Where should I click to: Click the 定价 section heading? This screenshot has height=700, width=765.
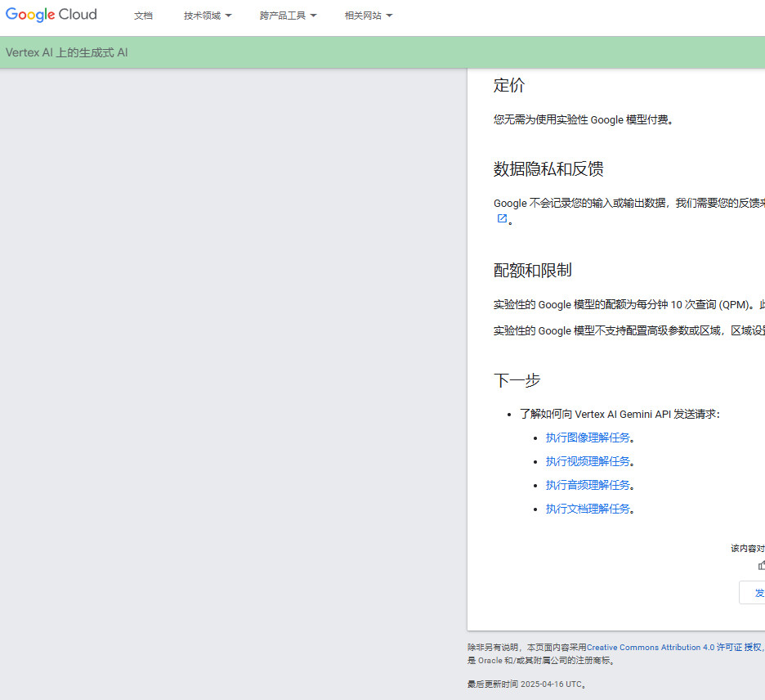point(509,85)
